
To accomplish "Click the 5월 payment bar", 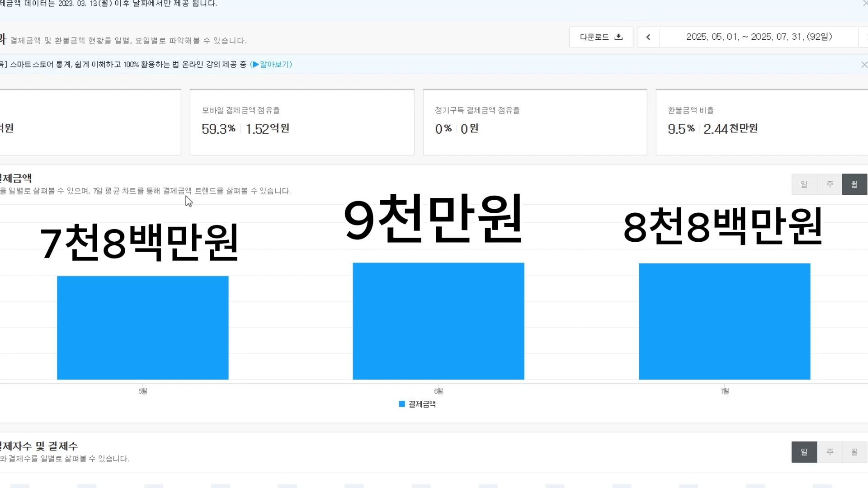I will 142,328.
